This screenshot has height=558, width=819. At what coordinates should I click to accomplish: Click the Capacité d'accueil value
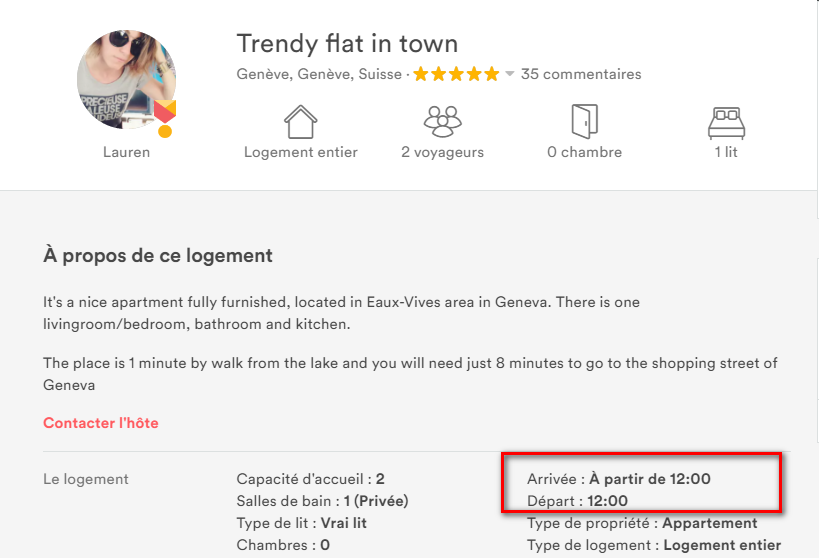380,479
